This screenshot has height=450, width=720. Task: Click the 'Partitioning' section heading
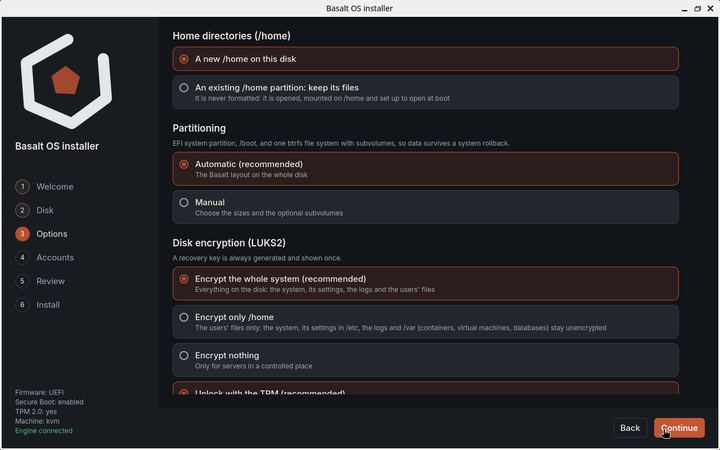tap(199, 128)
